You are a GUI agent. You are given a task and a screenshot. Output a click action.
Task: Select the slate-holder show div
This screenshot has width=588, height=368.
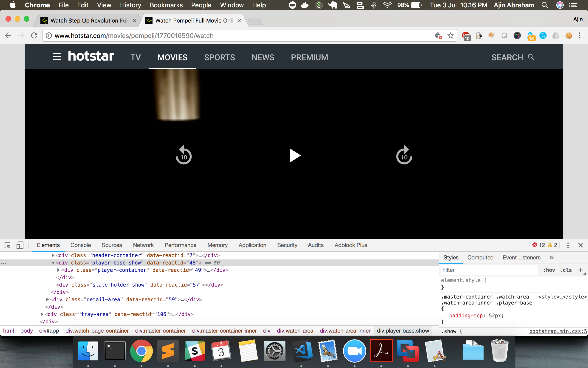140,285
